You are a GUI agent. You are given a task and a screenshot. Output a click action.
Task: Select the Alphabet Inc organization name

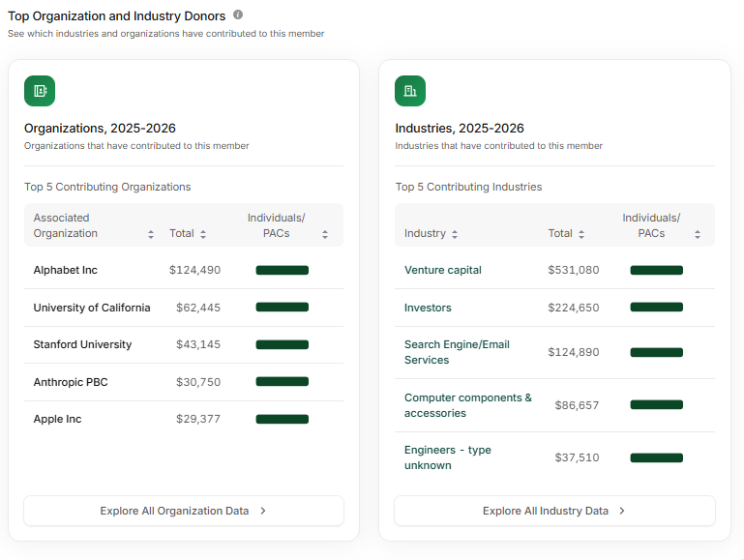pos(66,270)
